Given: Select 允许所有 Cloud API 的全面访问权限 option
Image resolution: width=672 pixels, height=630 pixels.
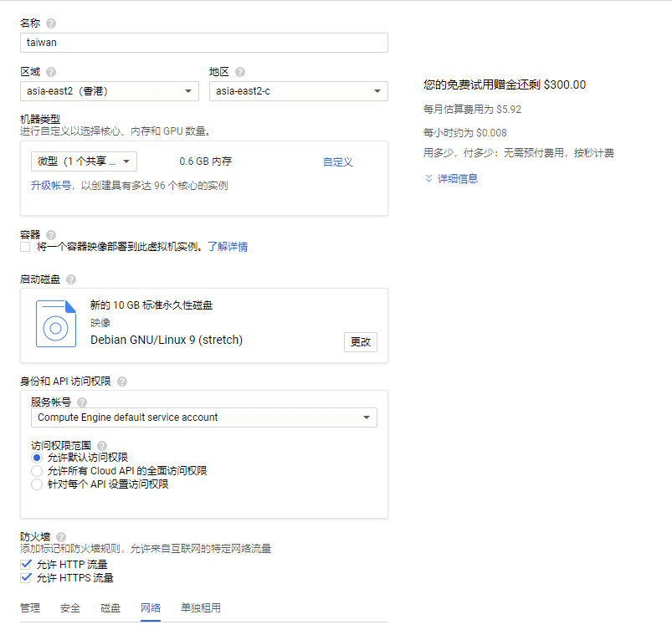Looking at the screenshot, I should tap(36, 471).
